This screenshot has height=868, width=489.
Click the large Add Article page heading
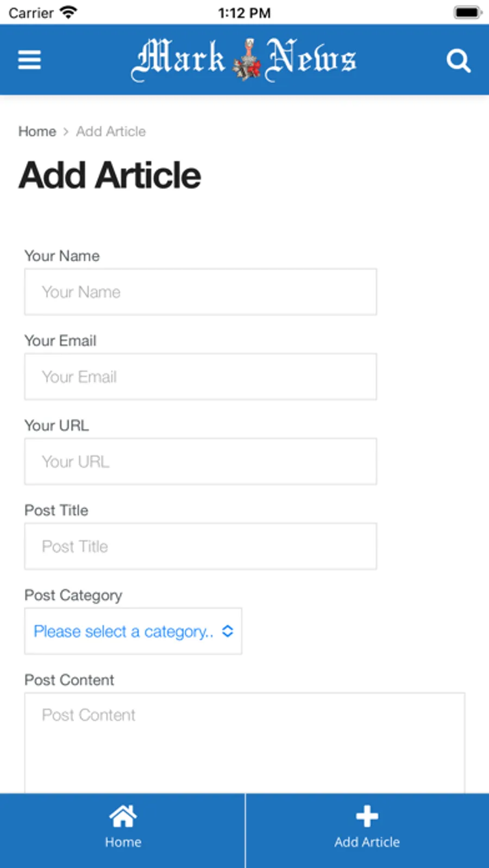pos(110,175)
